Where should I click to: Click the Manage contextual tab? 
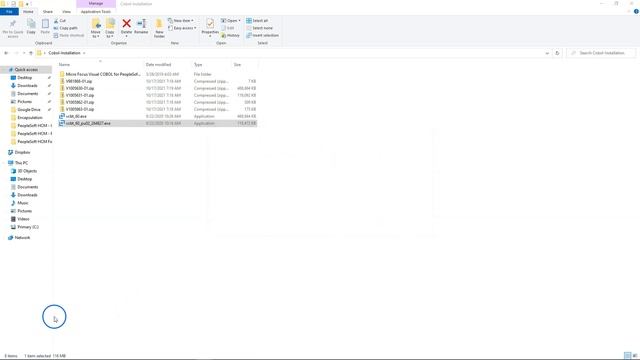[96, 4]
